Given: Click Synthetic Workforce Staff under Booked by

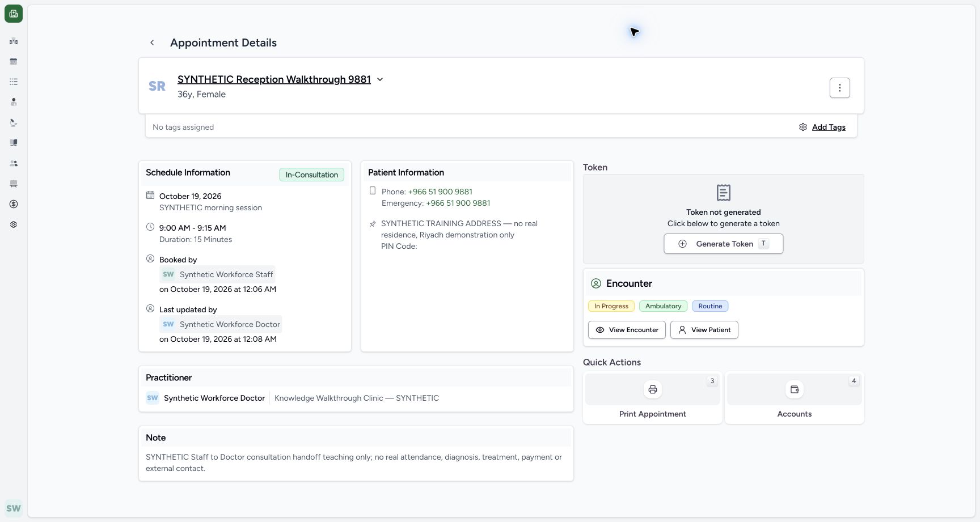Looking at the screenshot, I should 217,274.
